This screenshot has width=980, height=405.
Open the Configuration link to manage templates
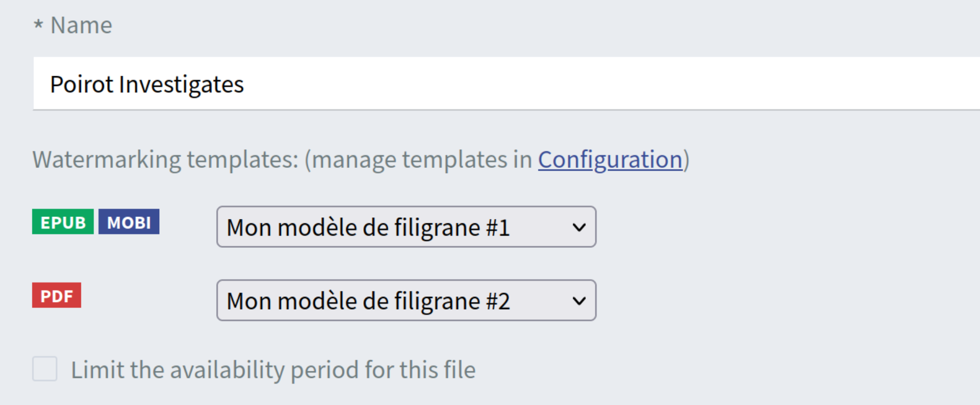click(x=609, y=159)
